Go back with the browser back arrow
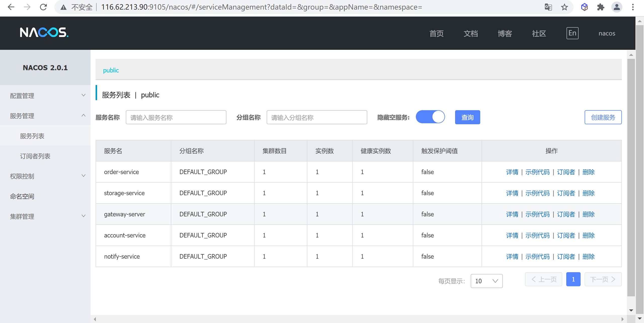 (x=11, y=7)
